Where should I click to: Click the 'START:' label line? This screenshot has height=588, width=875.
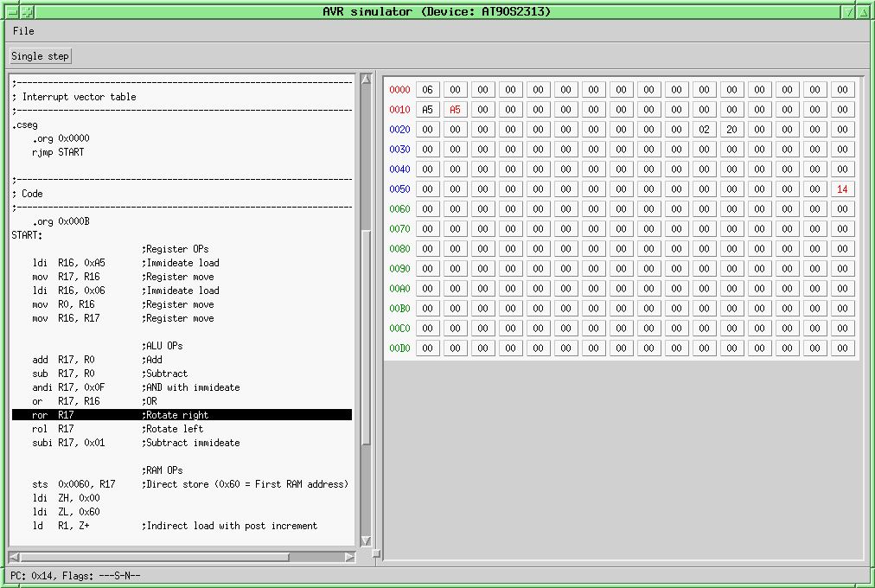(27, 235)
